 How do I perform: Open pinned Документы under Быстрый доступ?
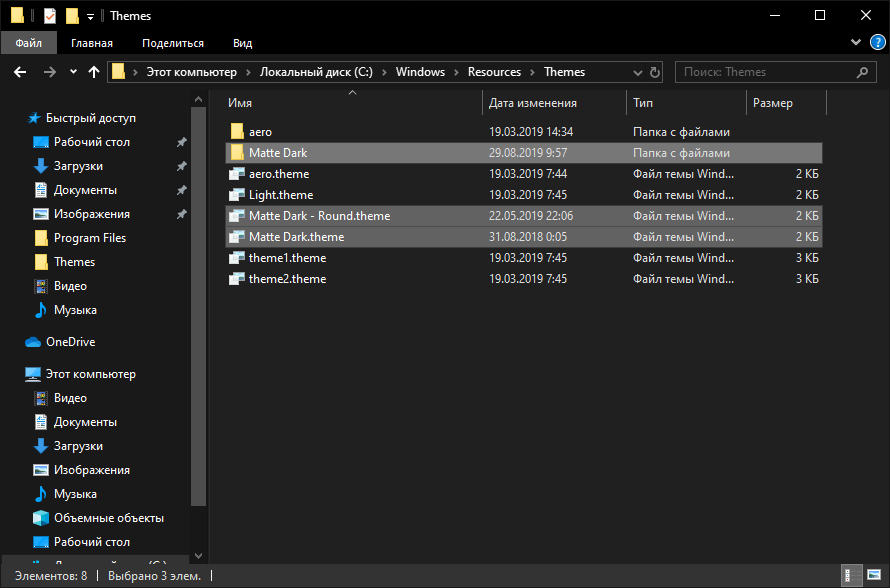pyautogui.click(x=85, y=190)
